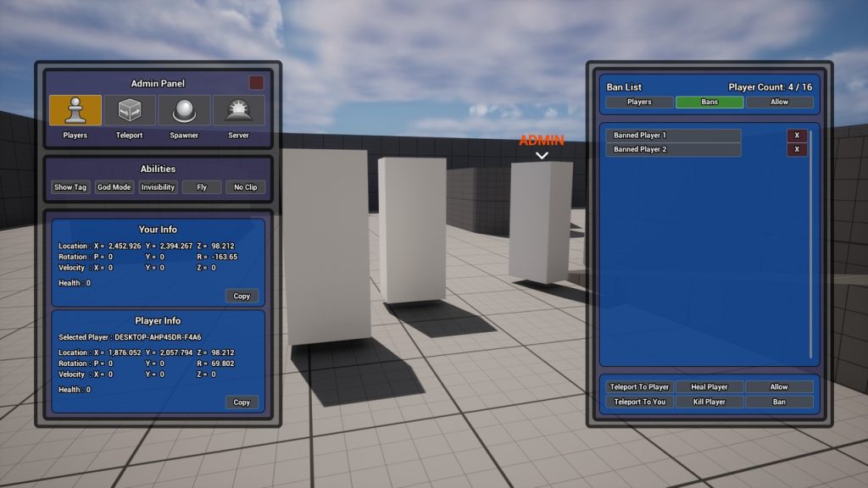Open the Teleport section icon

click(129, 111)
